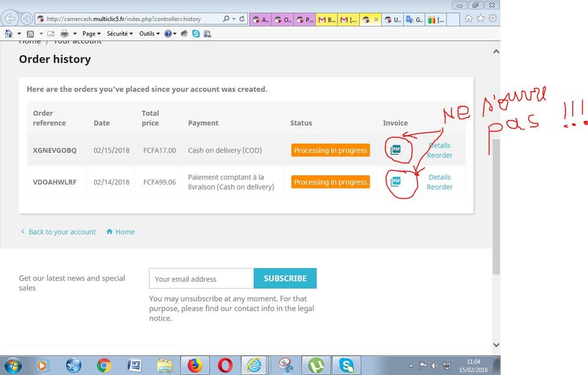Expand the Home page icon dropdown arrow
The height and width of the screenshot is (375, 588).
[x=19, y=34]
